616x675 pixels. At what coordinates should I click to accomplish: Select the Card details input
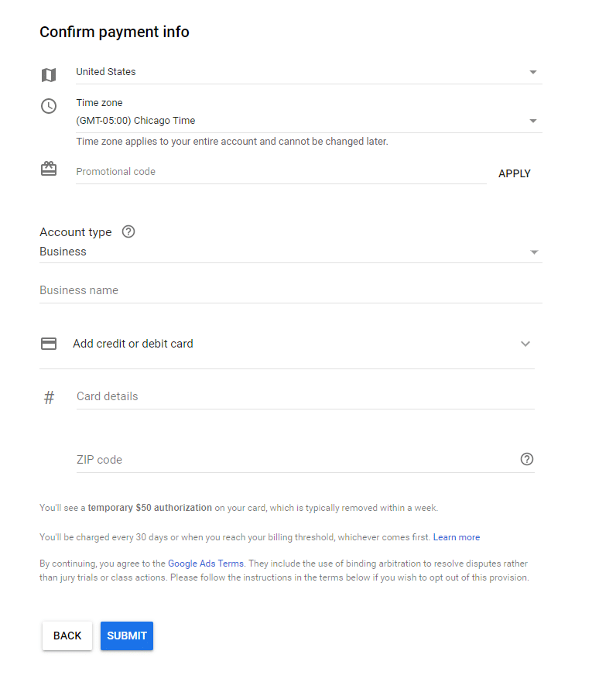(304, 396)
